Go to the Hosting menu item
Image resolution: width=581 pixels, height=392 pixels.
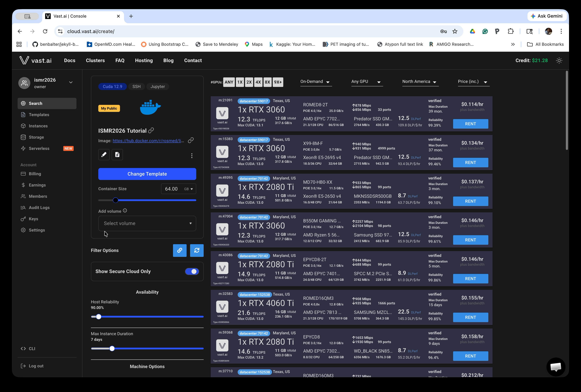click(144, 60)
